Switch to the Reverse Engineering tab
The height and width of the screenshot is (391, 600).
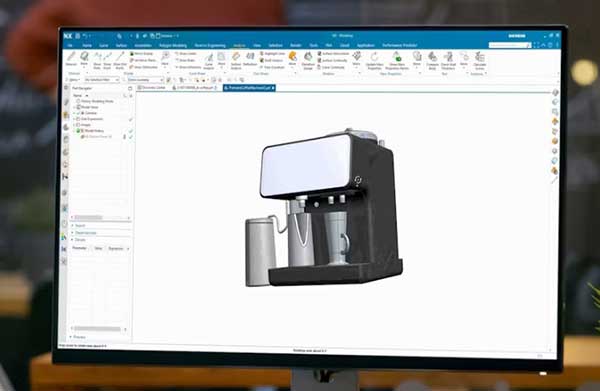pos(210,46)
